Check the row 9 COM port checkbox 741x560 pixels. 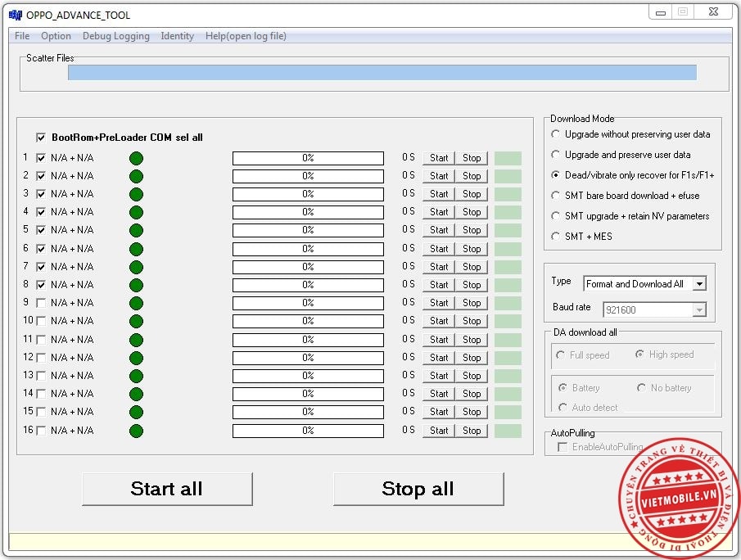[x=41, y=302]
